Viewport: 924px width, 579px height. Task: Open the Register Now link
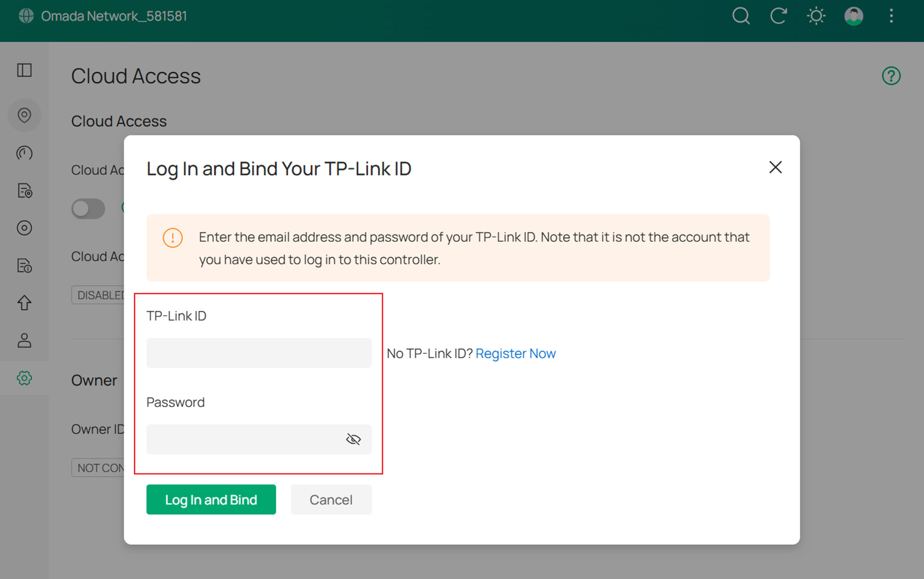[516, 353]
